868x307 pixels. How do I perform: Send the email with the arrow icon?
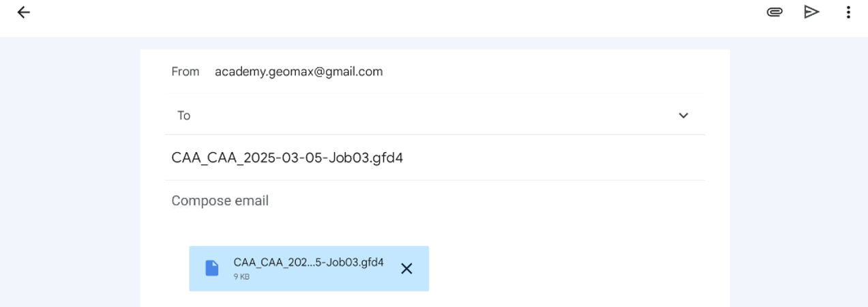point(810,12)
